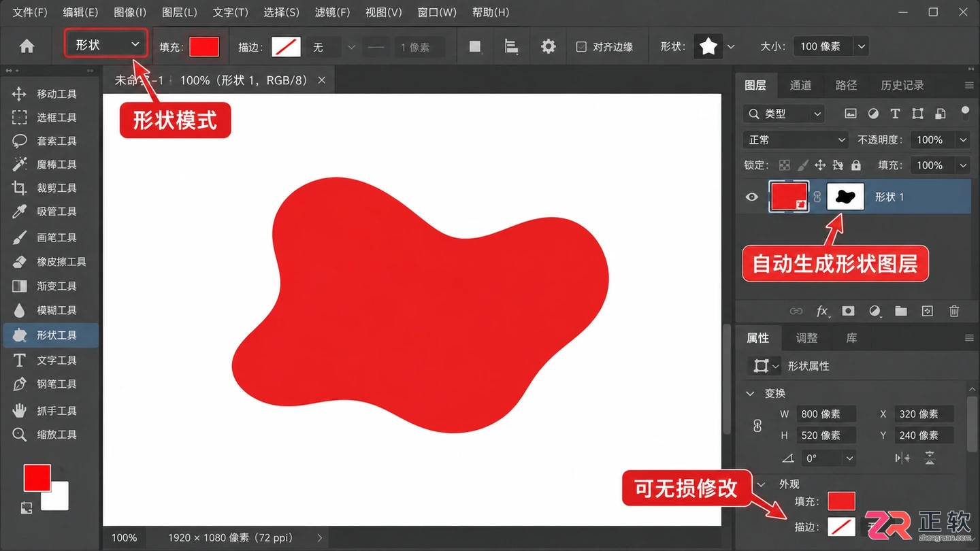Open the 正常 blend mode dropdown
The image size is (980, 551).
click(796, 140)
